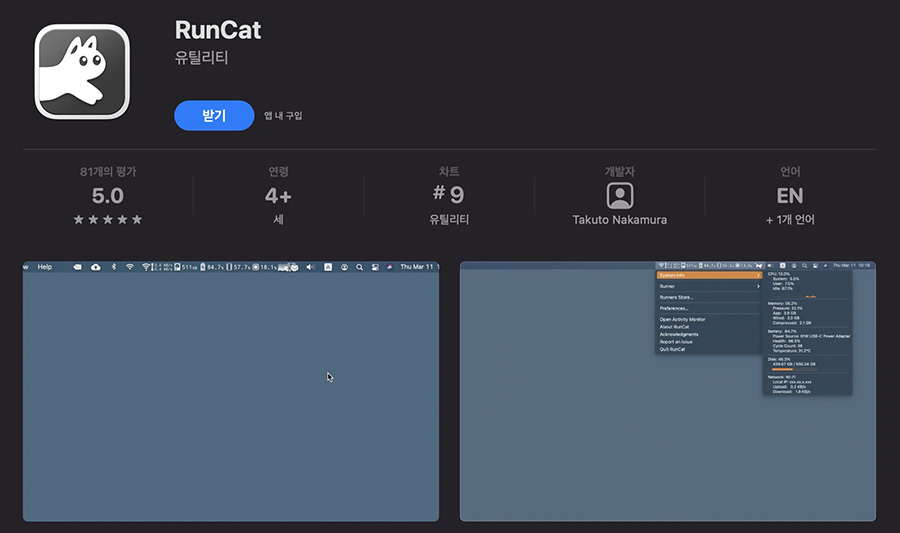Click the developer person icon
The image size is (900, 533).
pyautogui.click(x=620, y=196)
